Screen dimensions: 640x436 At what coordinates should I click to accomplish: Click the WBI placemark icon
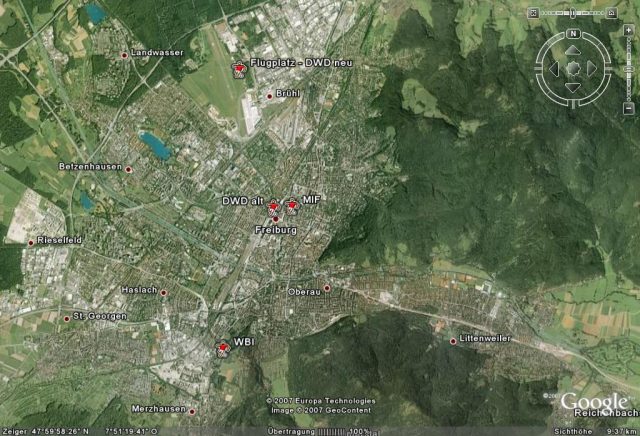pos(223,348)
